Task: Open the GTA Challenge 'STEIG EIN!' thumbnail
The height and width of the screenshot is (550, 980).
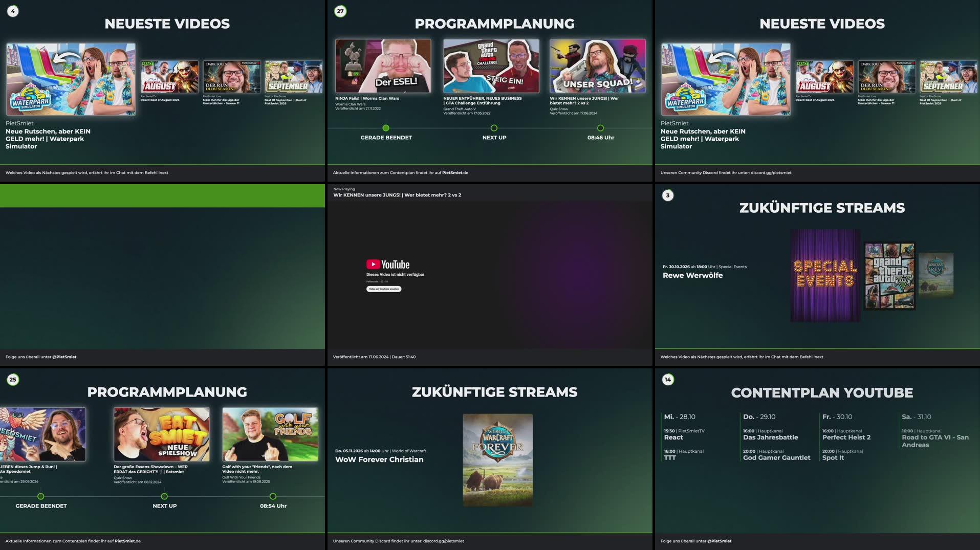Action: [x=491, y=66]
